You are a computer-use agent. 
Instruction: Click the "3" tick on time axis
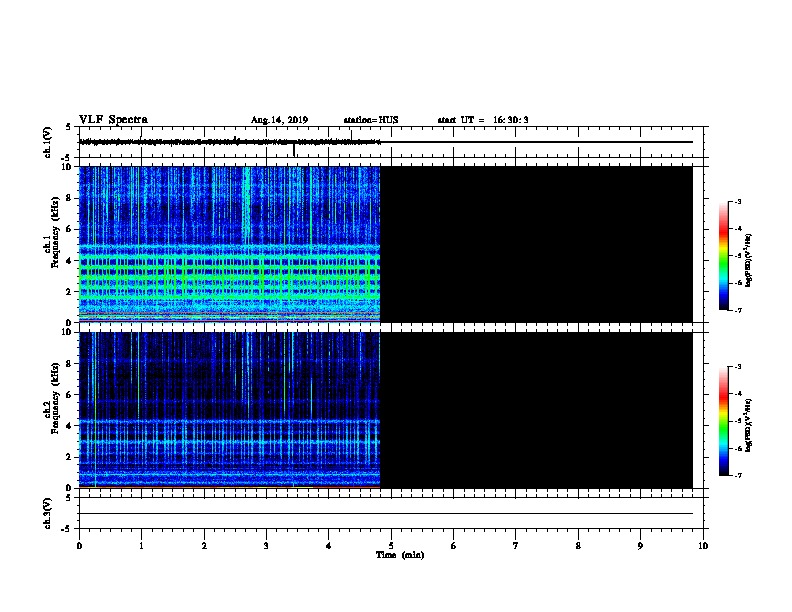tap(266, 546)
